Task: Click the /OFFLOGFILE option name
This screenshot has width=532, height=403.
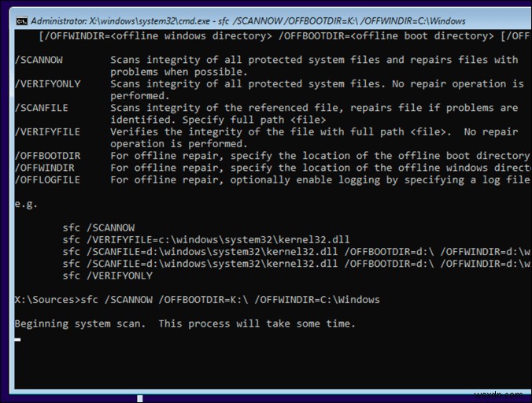Action: point(47,179)
